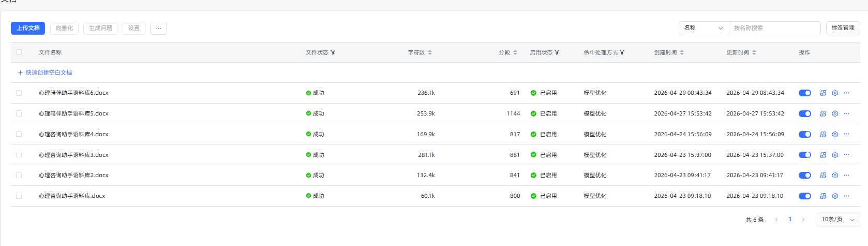Open the ··· more actions dropdown in the toolbar
The image size is (868, 246).
[x=158, y=28]
